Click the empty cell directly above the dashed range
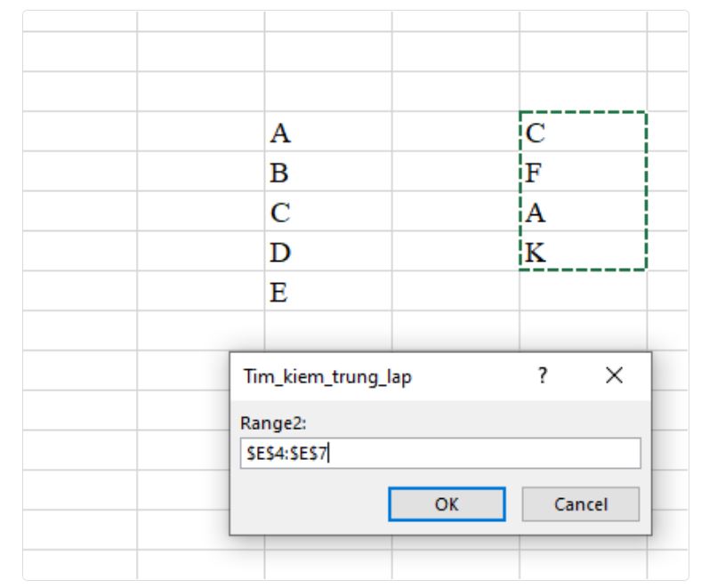 point(583,92)
